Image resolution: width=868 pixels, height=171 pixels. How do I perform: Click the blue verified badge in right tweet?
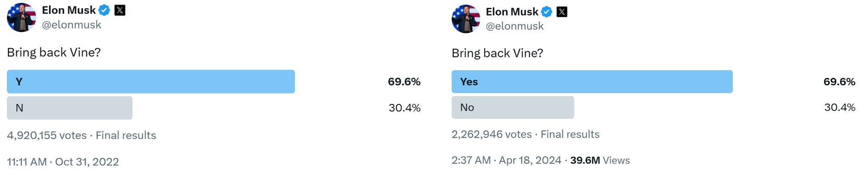[x=547, y=12]
